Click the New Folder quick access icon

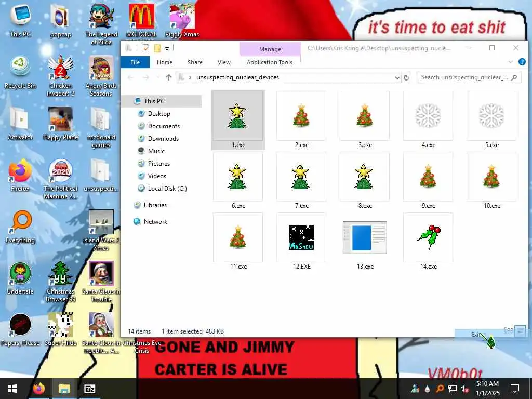157,48
